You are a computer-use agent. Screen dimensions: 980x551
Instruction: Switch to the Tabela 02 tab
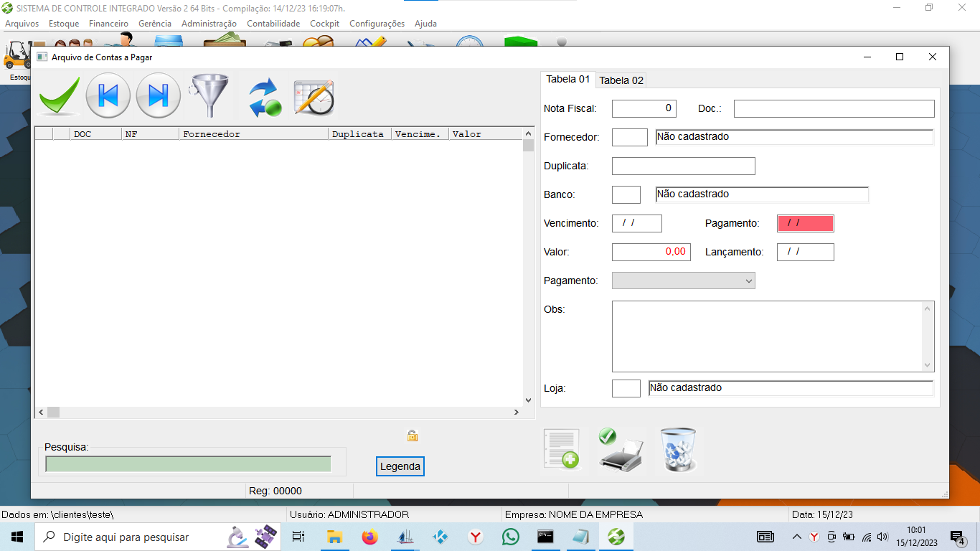621,80
